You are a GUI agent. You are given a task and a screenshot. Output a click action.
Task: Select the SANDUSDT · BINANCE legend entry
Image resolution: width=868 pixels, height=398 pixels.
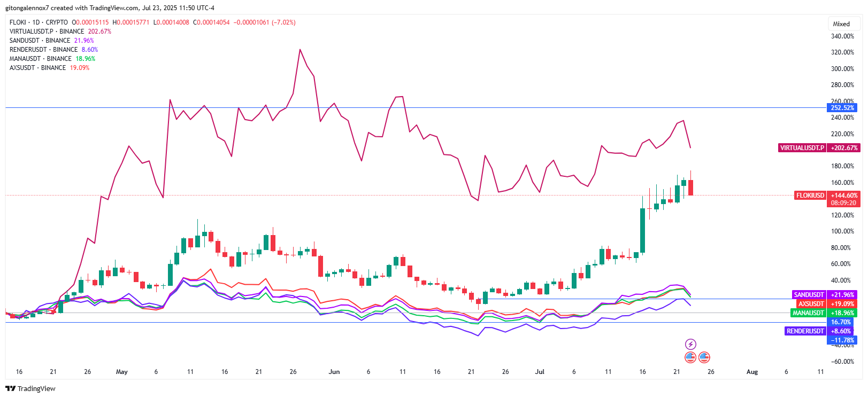click(x=40, y=41)
